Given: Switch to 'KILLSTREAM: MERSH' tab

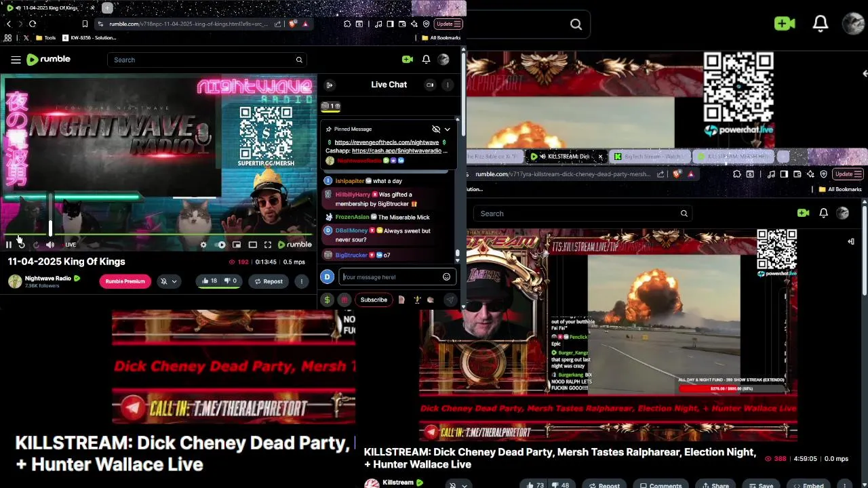Looking at the screenshot, I should click(732, 157).
